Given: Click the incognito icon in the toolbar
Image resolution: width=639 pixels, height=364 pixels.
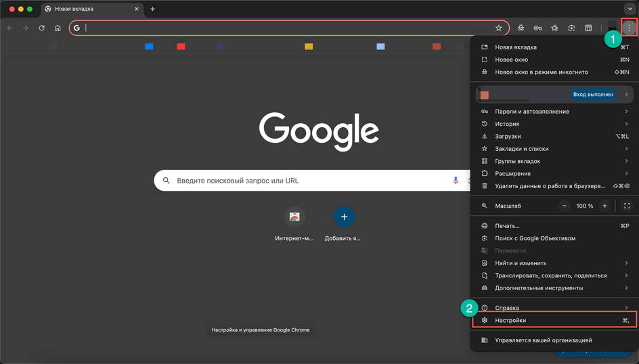Looking at the screenshot, I should coord(521,28).
